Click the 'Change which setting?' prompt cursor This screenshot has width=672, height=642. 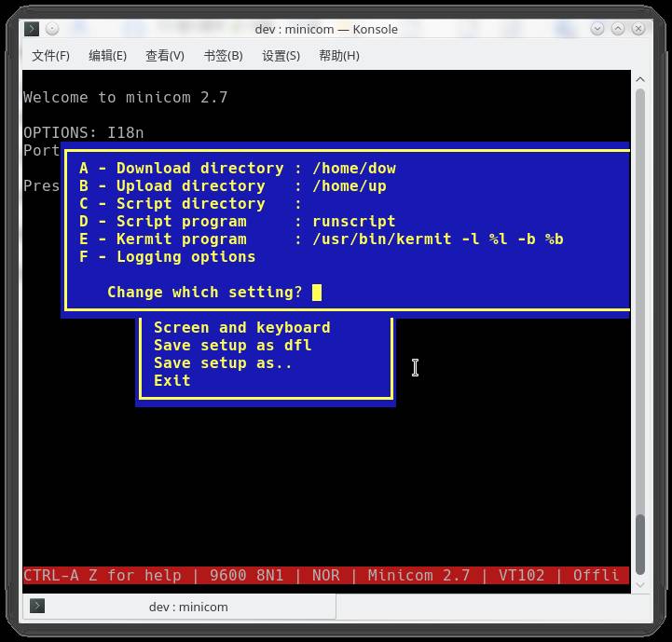click(x=317, y=293)
